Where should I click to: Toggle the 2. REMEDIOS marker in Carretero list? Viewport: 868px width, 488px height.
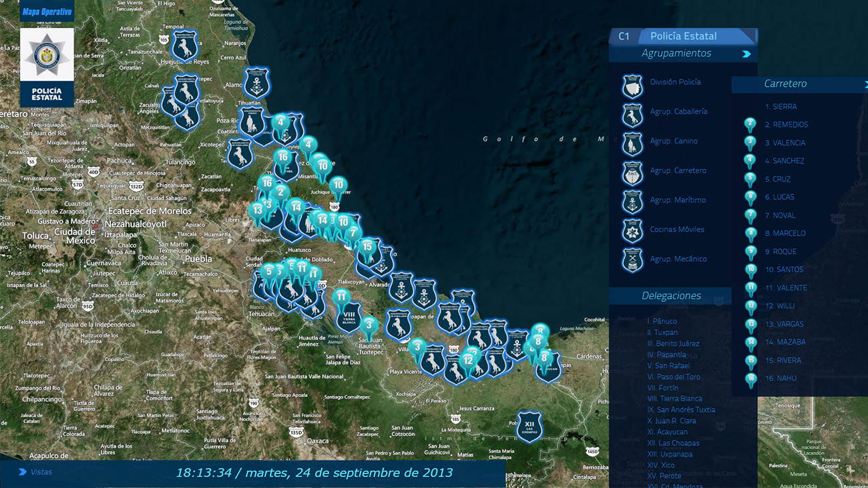click(x=750, y=125)
